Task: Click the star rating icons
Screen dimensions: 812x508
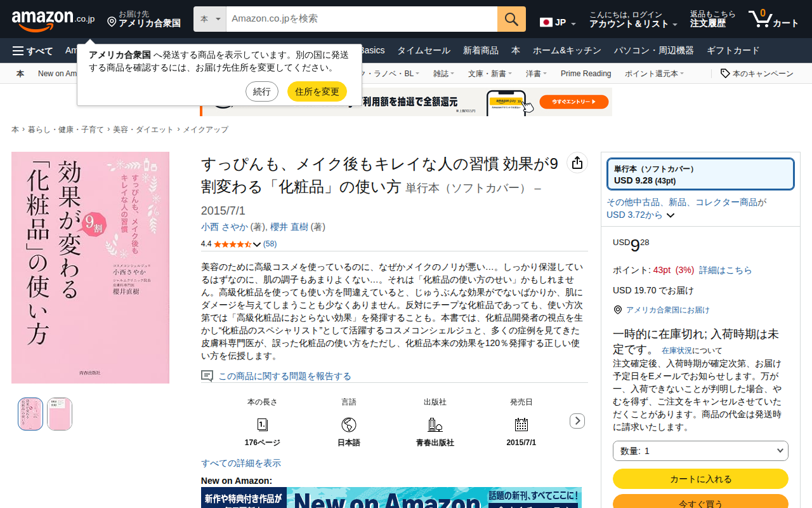Action: coord(233,244)
